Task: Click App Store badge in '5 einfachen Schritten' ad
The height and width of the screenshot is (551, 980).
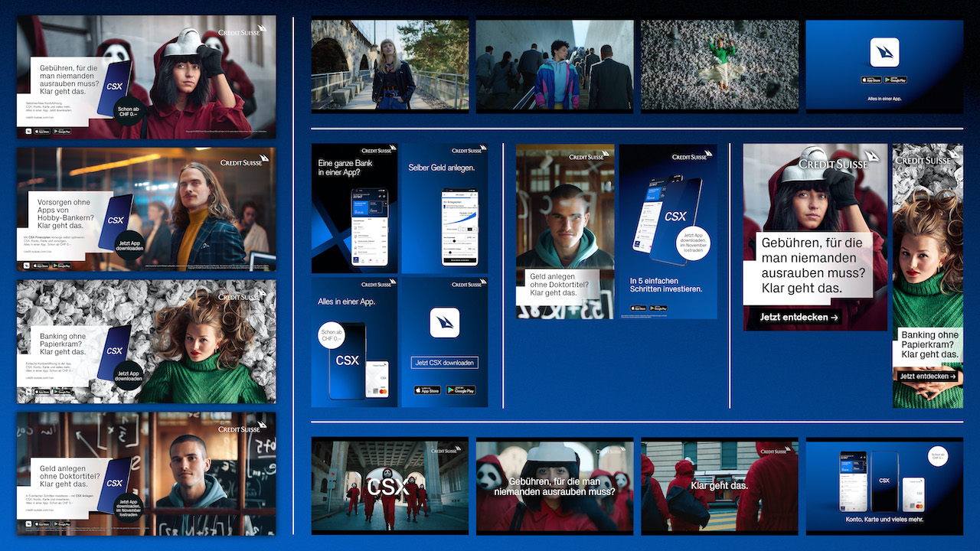Action: pos(639,308)
